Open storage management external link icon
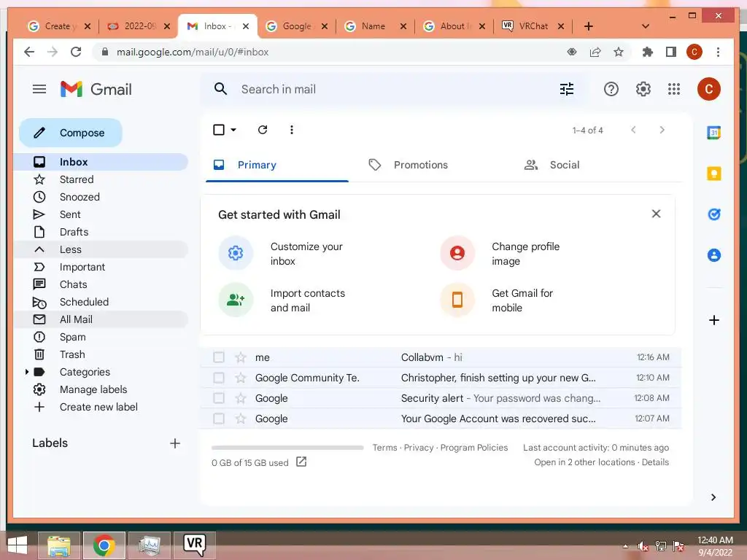The image size is (747, 560). [301, 462]
